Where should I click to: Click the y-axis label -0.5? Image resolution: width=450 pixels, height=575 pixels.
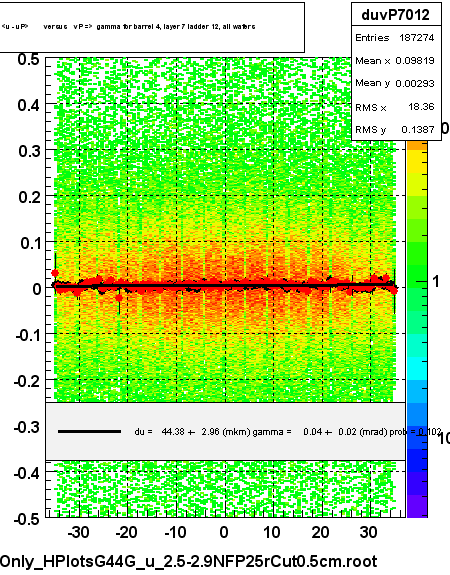tap(27, 519)
